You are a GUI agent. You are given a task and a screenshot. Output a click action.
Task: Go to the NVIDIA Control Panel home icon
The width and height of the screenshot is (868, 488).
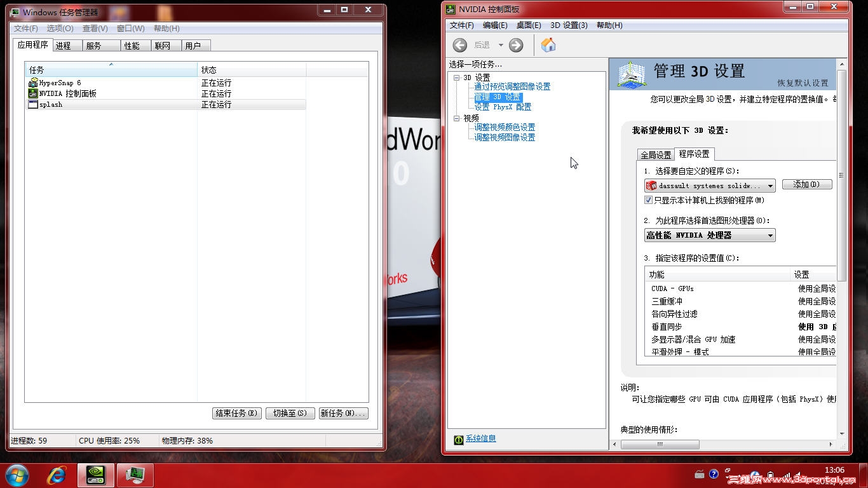tap(548, 44)
